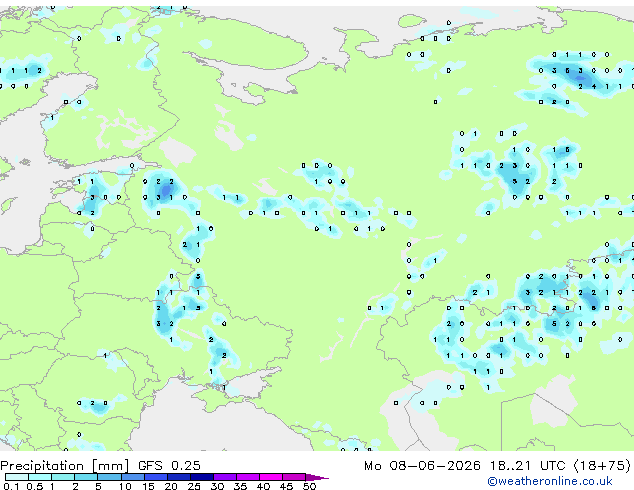Screen dimensions: 634x490
Task: Click the '18..21 UTC' time label
Action: (x=527, y=466)
